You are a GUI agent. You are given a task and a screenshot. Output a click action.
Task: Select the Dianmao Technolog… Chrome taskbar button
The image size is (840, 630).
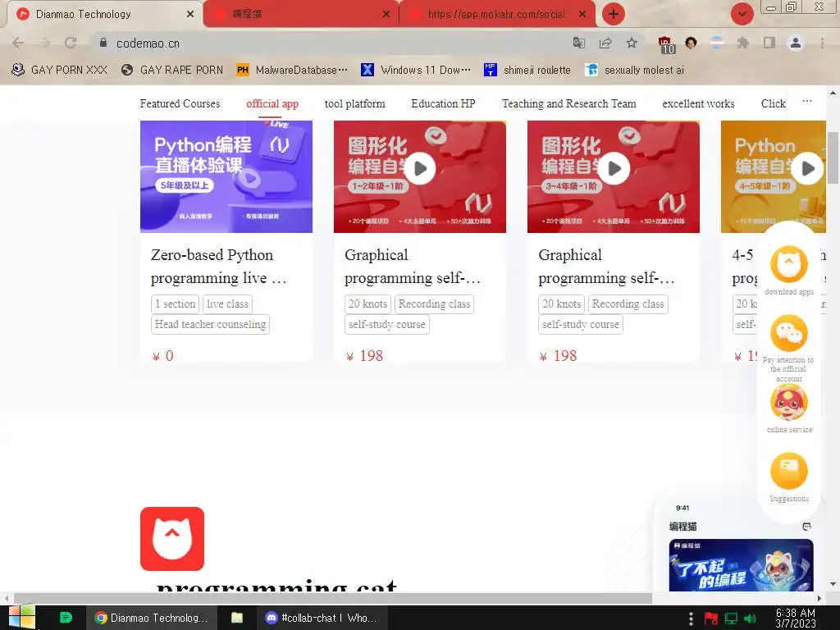coord(152,618)
